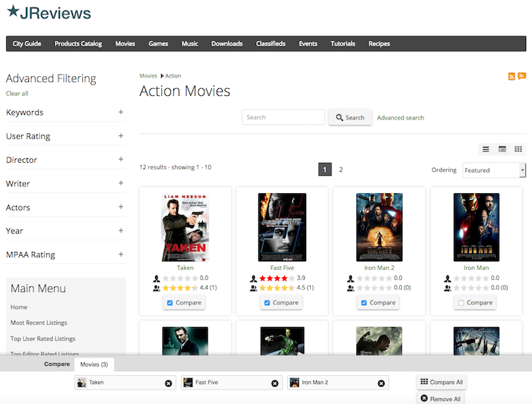This screenshot has width=532, height=404.
Task: Open the Iron Man title link
Action: tap(477, 268)
